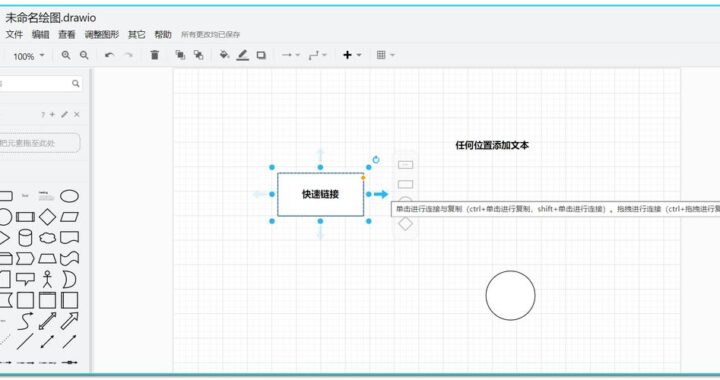Click the scratchpad drop zone box
This screenshot has width=720, height=380.
tap(39, 143)
